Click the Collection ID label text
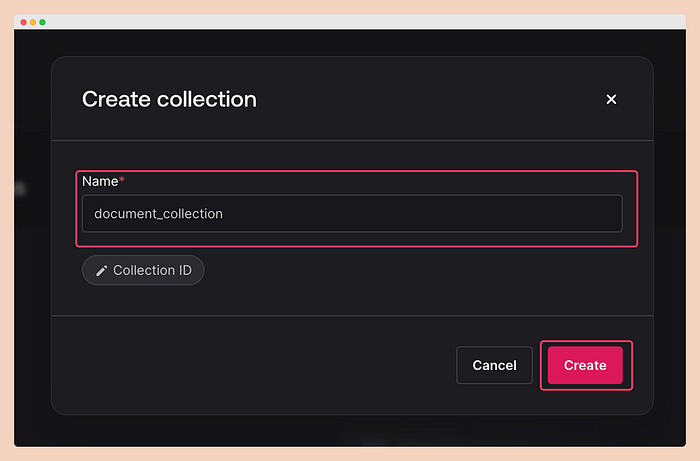The height and width of the screenshot is (461, 700). point(152,270)
